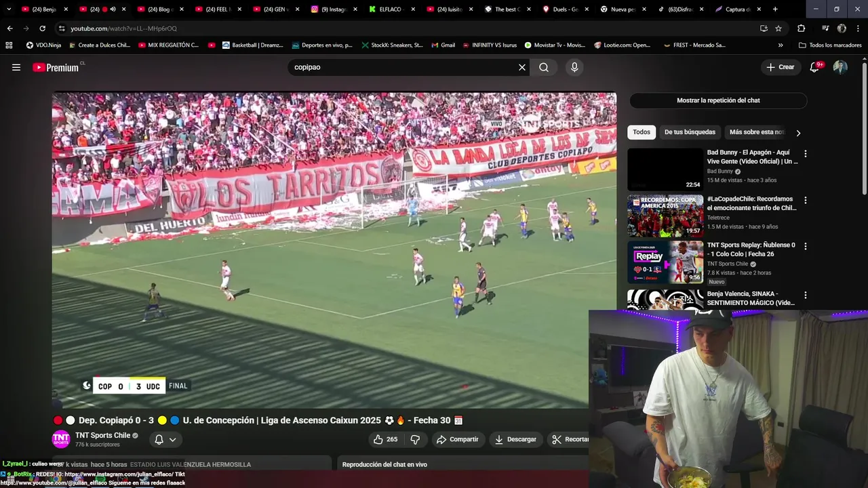
Task: Click the Crear button
Action: [781, 67]
